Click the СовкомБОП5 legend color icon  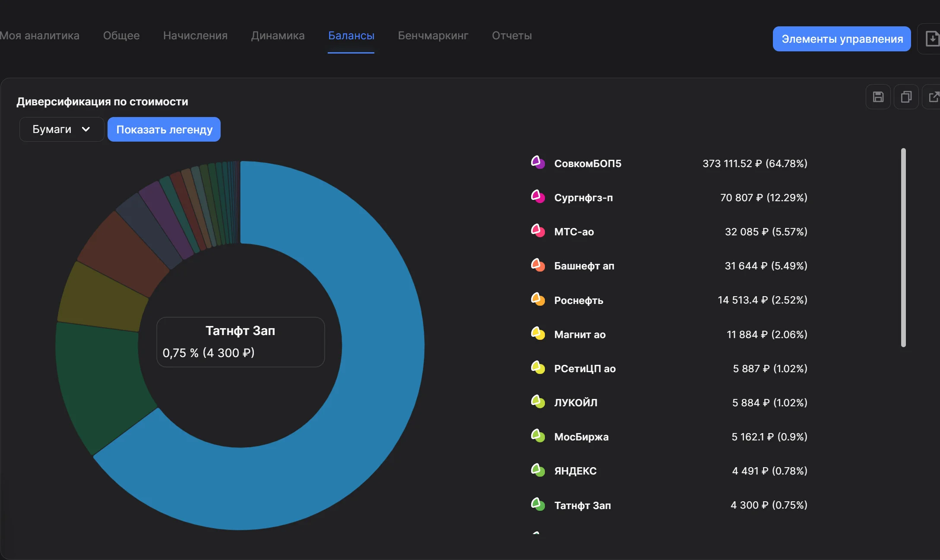pyautogui.click(x=538, y=163)
